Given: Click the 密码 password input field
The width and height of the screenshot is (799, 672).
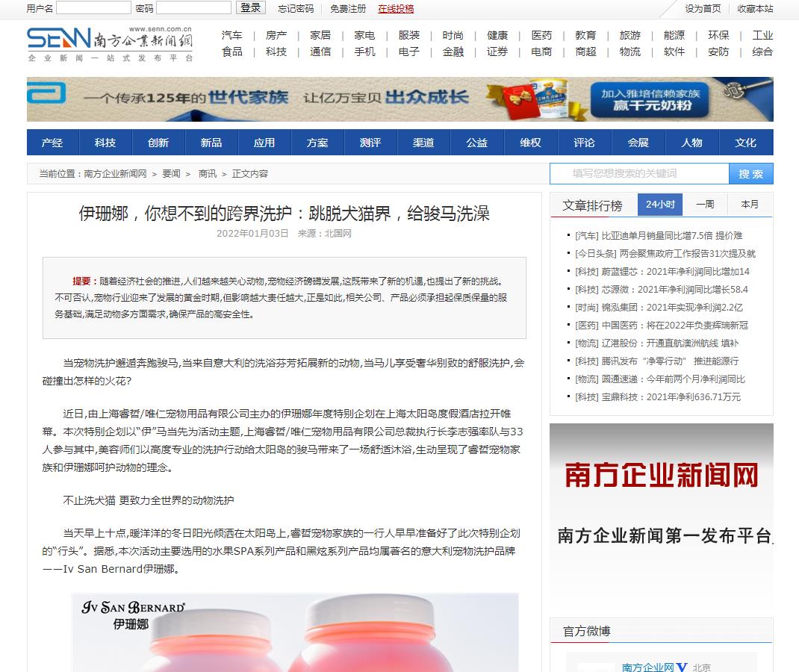Looking at the screenshot, I should [x=193, y=7].
